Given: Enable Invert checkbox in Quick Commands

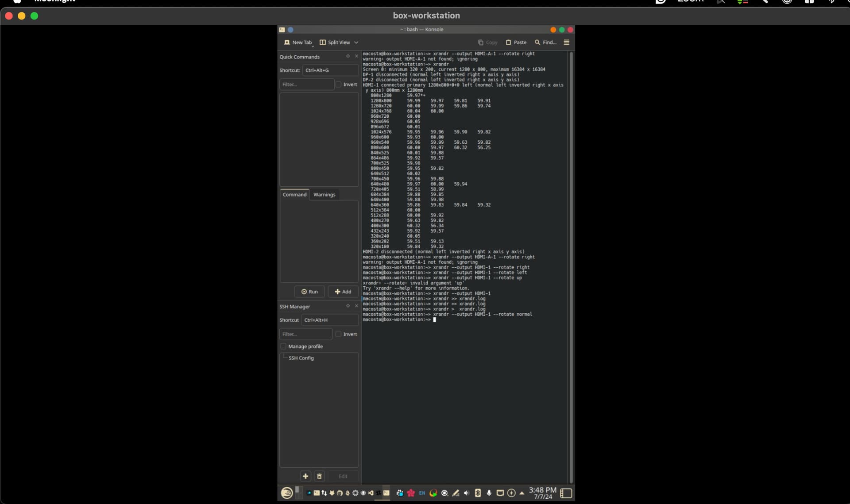Looking at the screenshot, I should pos(339,85).
